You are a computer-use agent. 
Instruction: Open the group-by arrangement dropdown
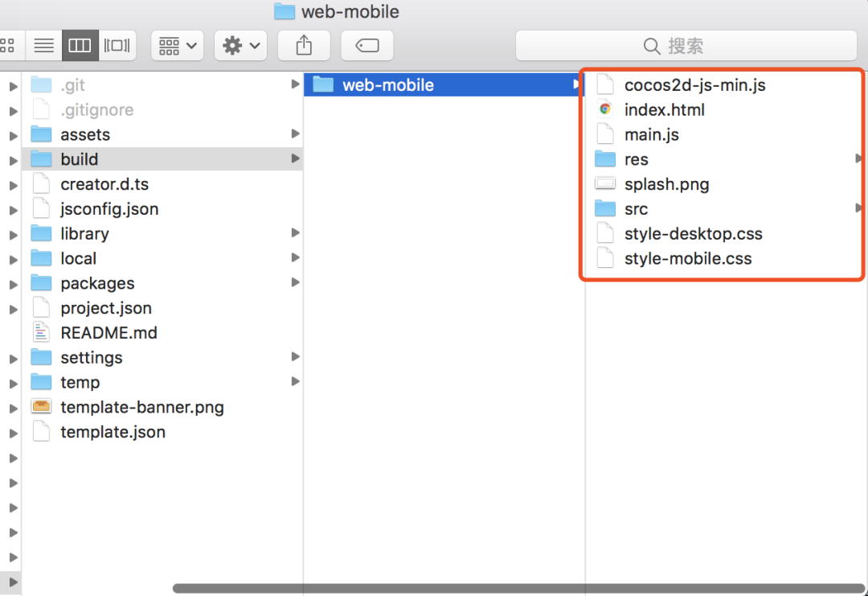[177, 45]
